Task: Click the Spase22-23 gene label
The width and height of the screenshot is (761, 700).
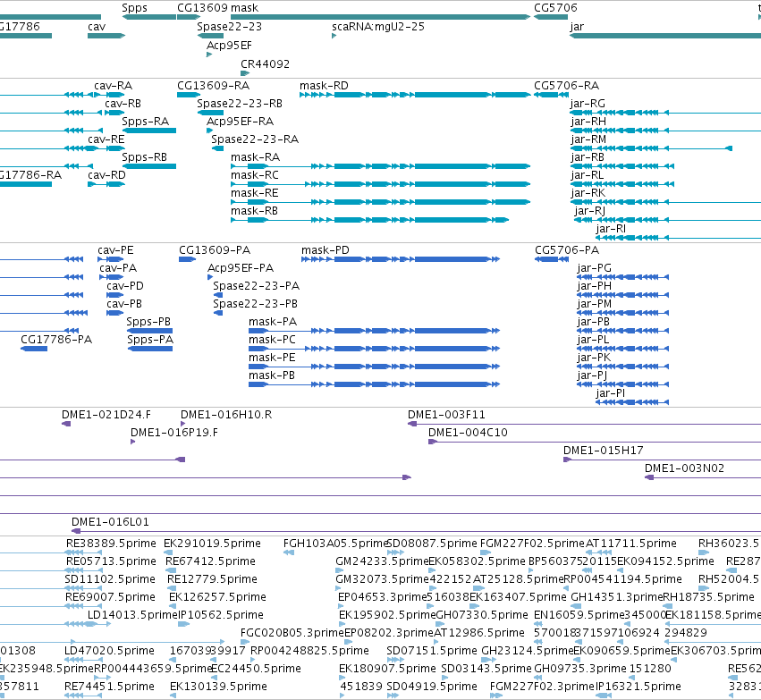Action: tap(229, 27)
